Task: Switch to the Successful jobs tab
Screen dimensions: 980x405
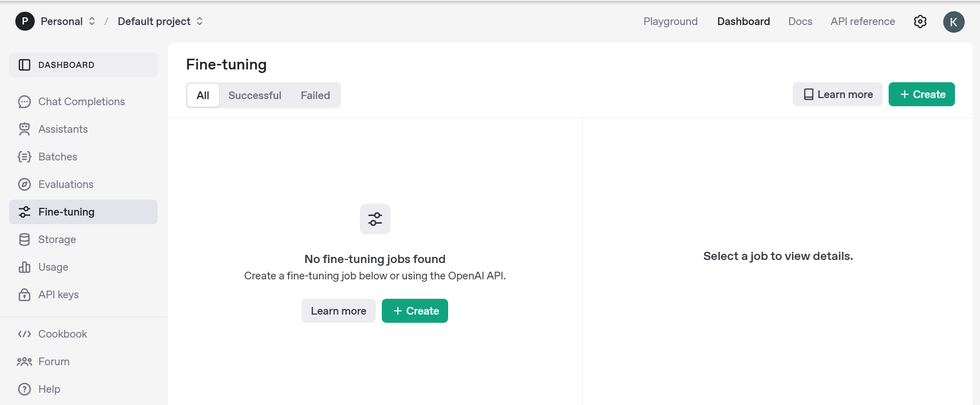Action: [x=255, y=96]
